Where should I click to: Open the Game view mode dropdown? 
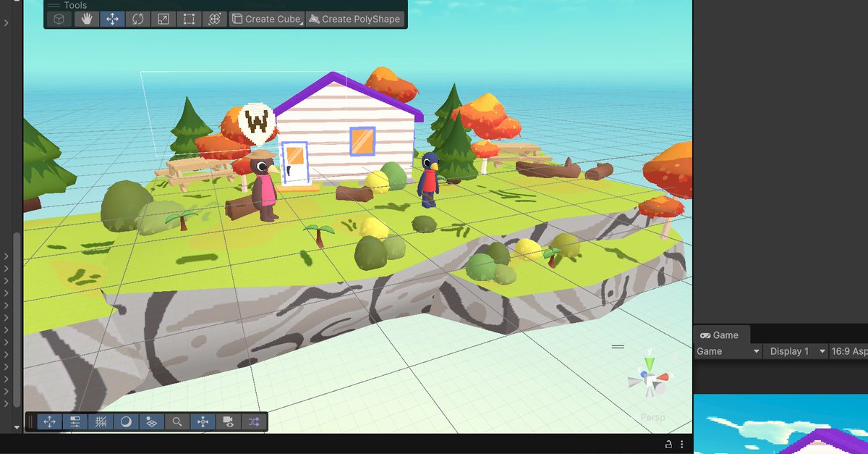coord(728,351)
